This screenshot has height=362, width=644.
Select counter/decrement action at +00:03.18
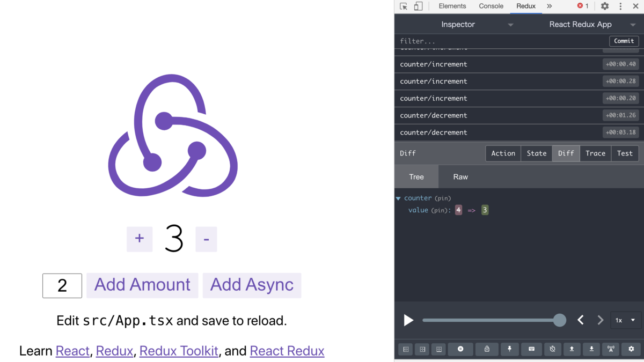(x=518, y=132)
